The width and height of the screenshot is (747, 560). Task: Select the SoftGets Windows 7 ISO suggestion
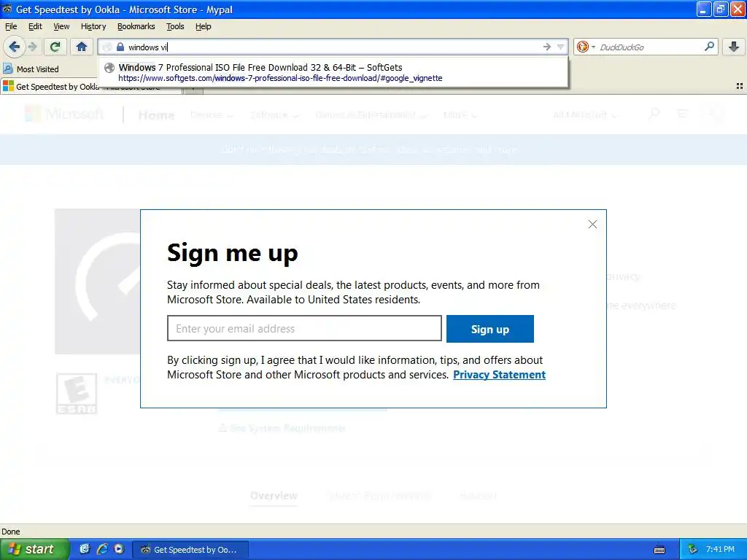333,72
